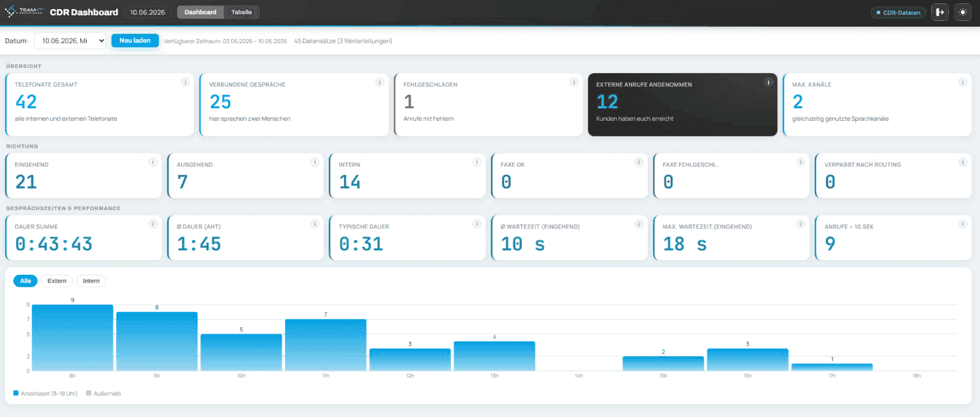Image resolution: width=980 pixels, height=417 pixels.
Task: Click the Neu laden button
Action: click(135, 40)
